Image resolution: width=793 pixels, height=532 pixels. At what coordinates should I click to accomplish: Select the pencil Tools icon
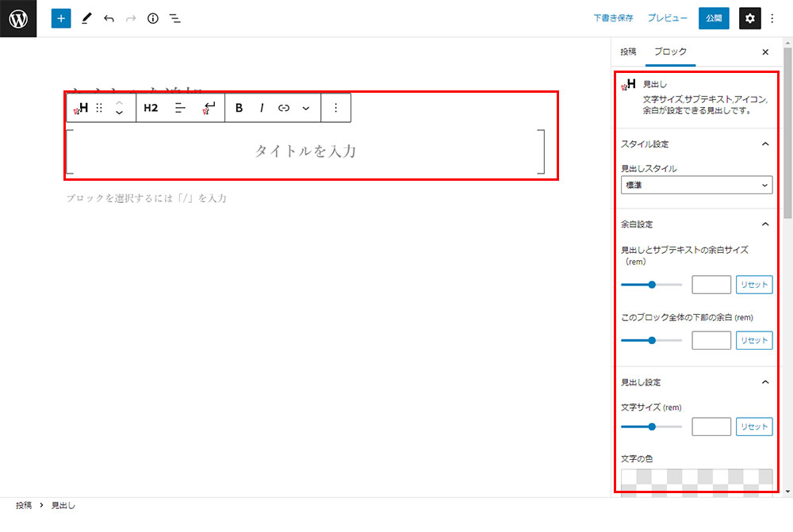pos(86,18)
